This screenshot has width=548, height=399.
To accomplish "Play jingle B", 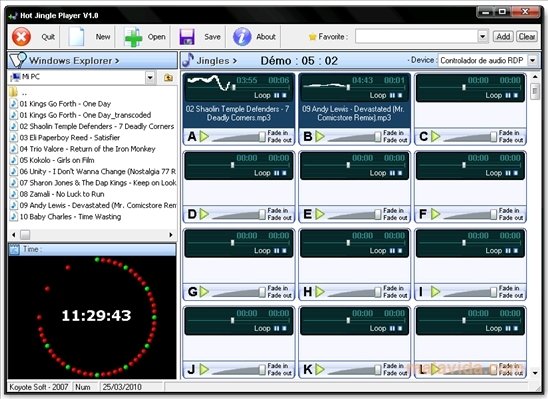I will (320, 136).
